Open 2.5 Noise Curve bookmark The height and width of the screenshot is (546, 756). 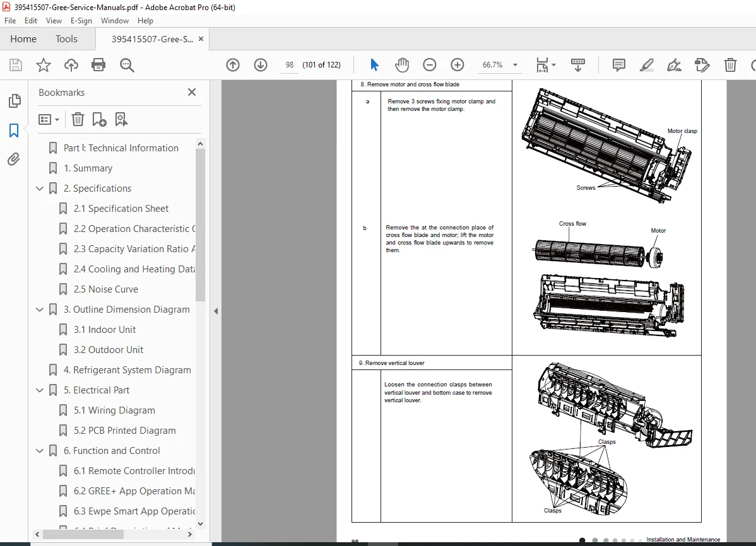coord(105,289)
